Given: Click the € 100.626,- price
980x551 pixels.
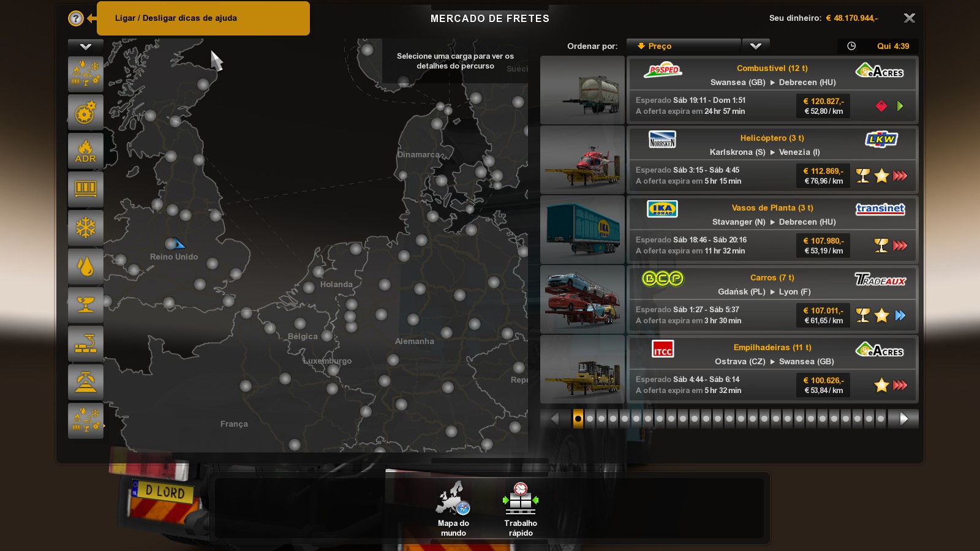Looking at the screenshot, I should (x=823, y=381).
